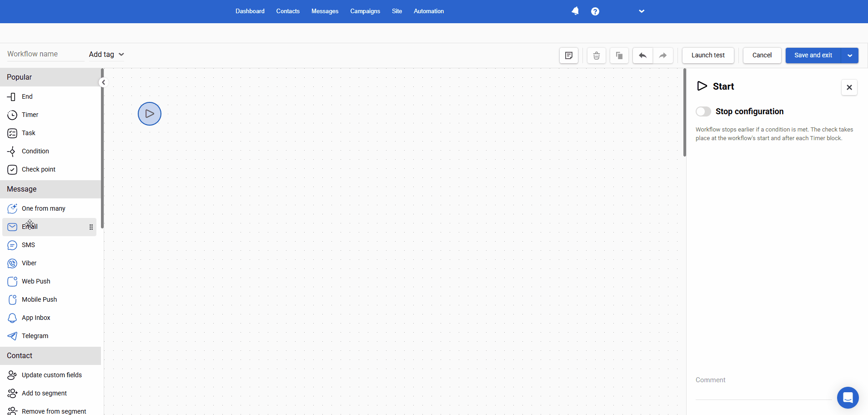
Task: Select the Web Push block
Action: [49, 281]
